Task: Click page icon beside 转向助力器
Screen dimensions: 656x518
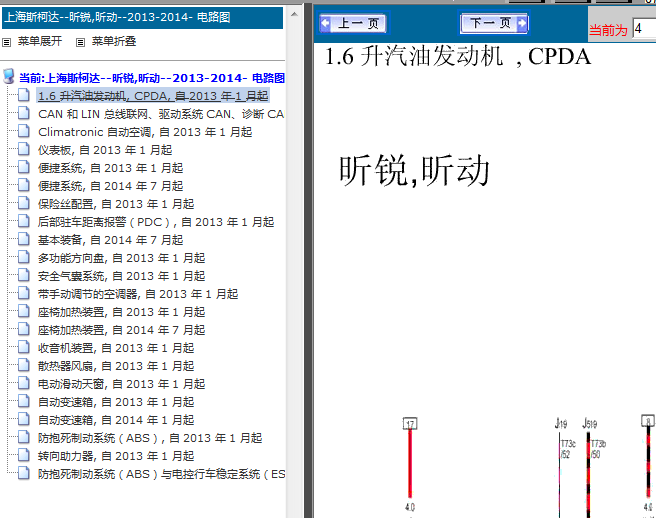Action: point(24,455)
